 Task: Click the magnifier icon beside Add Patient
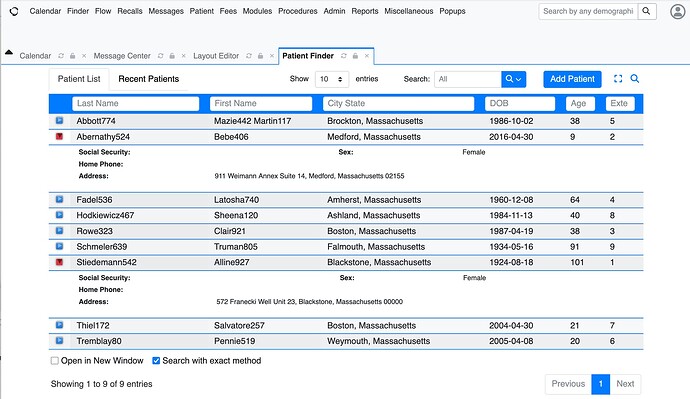[635, 79]
